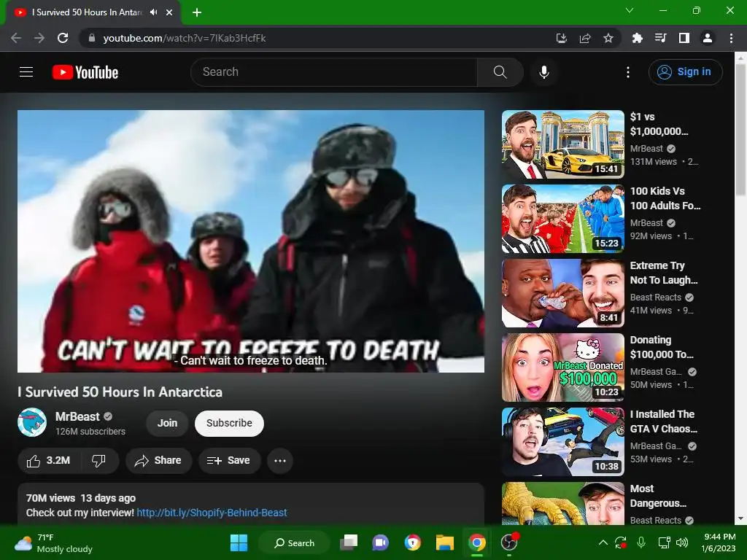Viewport: 747px width, 560px height.
Task: Open the clock showing 9:44 PM
Action: [x=718, y=542]
